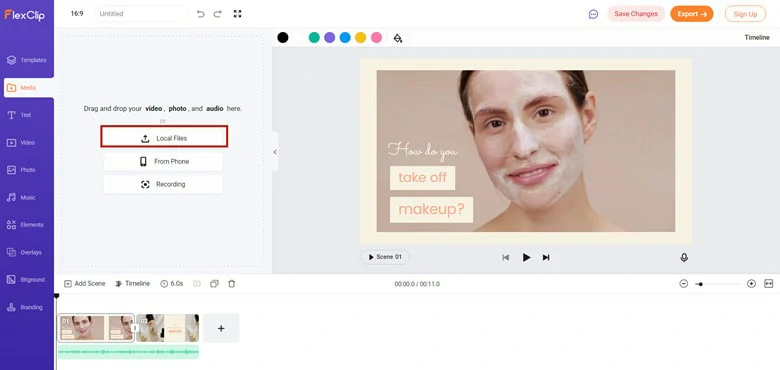
Task: Switch to the Elements sidebar tab
Action: (x=27, y=225)
